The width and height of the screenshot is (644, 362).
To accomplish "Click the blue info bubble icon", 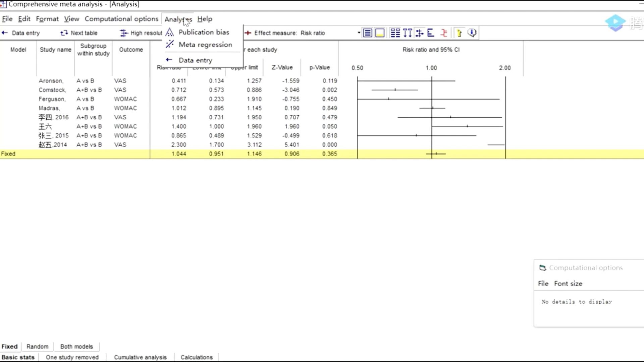I will pos(472,33).
